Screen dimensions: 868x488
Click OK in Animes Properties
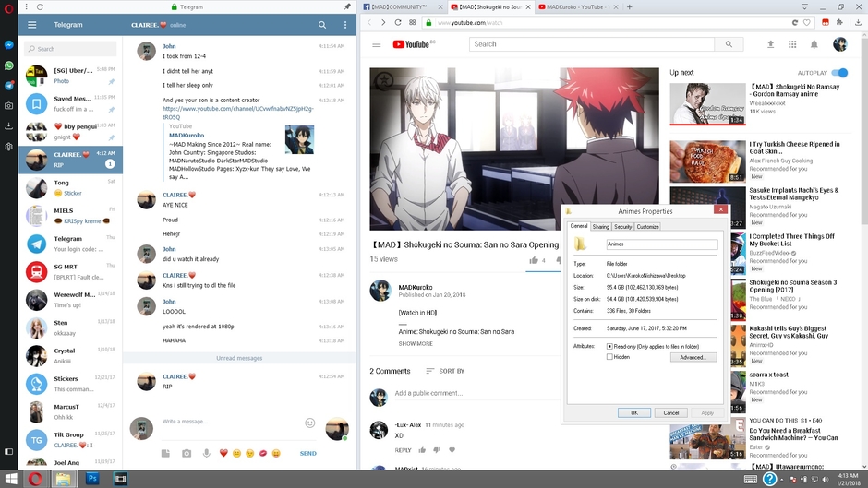pyautogui.click(x=633, y=412)
